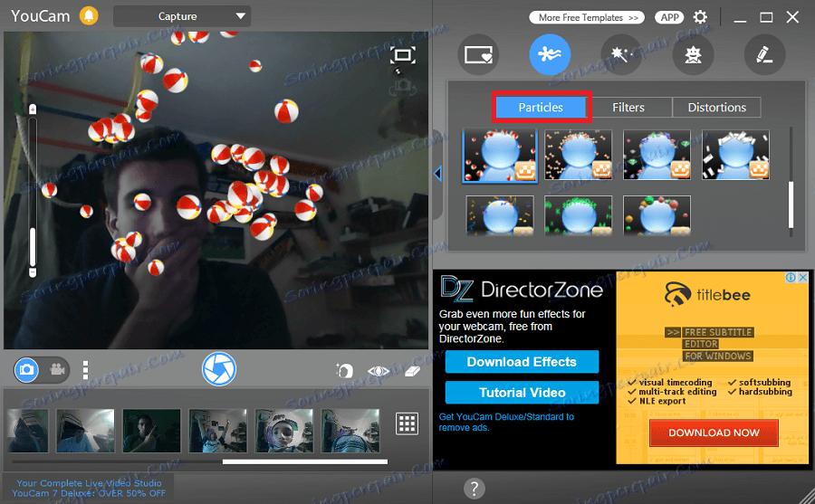Screen dimensions: 815x504
Task: Open the frames and scenes category
Action: [478, 54]
